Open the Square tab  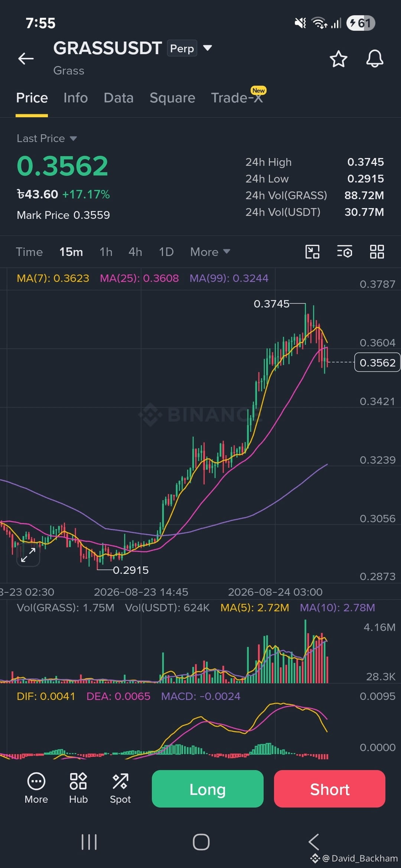[172, 98]
